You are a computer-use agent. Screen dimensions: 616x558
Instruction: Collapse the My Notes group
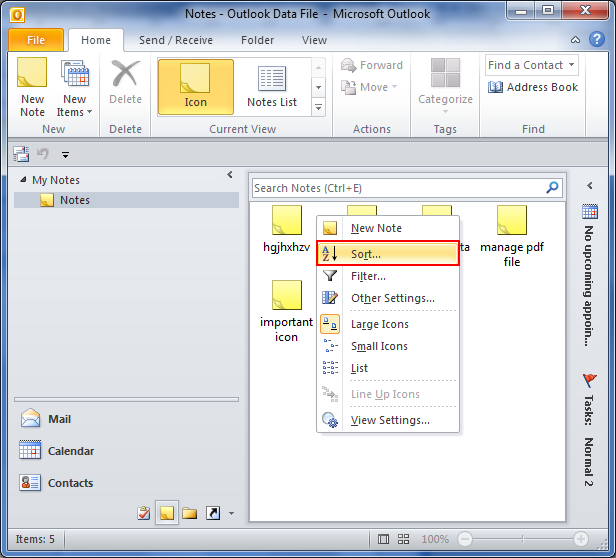23,180
